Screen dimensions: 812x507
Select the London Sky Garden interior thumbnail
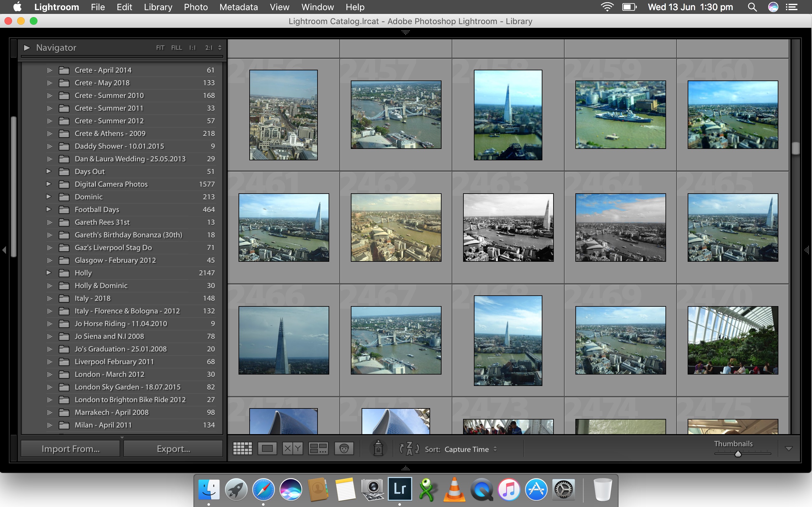coord(733,340)
